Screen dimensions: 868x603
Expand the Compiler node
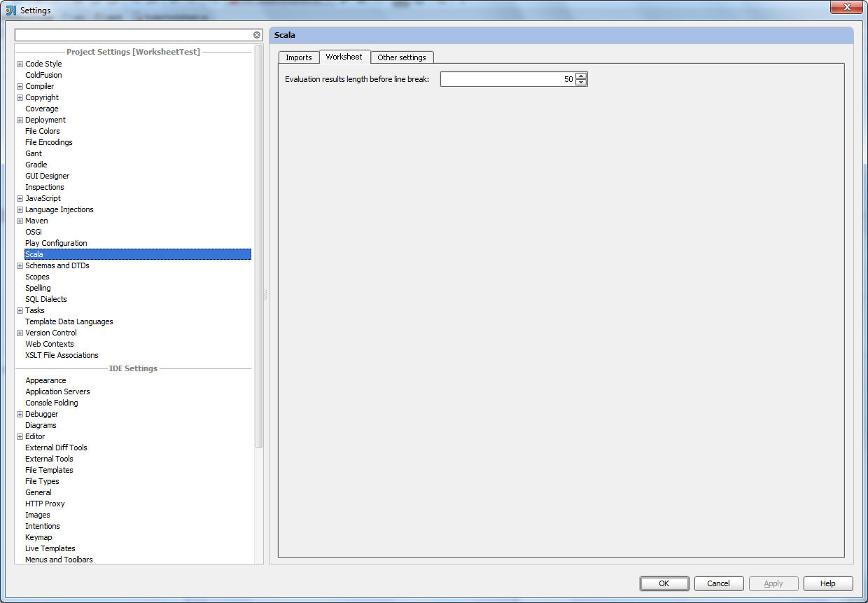point(20,86)
